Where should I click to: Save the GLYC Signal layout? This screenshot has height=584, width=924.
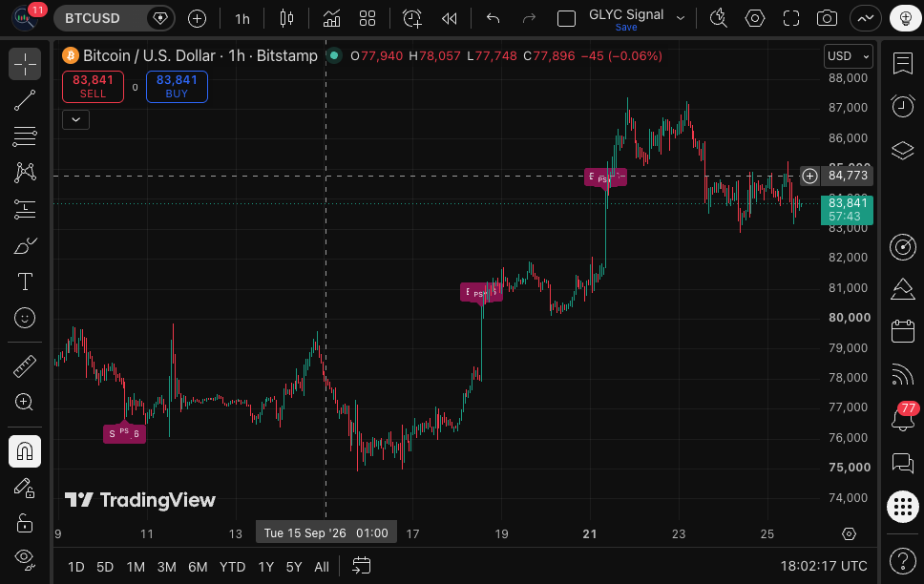click(626, 28)
